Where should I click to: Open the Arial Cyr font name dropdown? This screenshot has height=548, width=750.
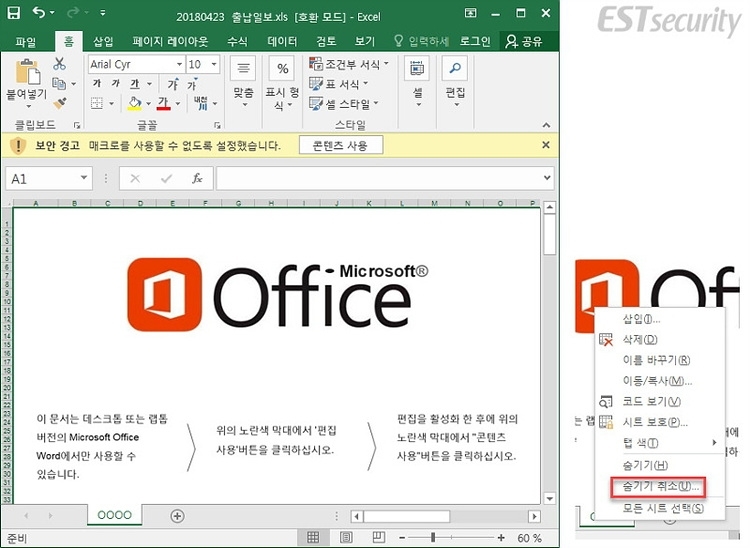pyautogui.click(x=179, y=64)
